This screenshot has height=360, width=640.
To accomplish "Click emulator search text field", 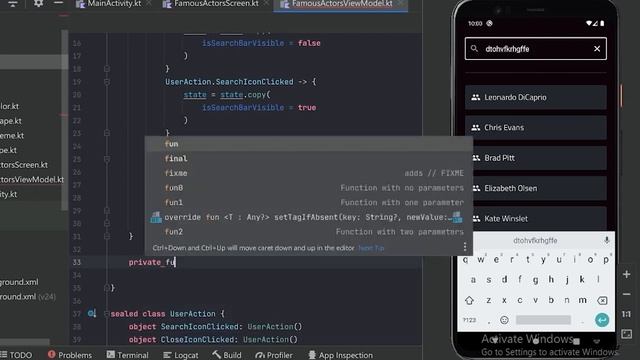I will tap(536, 49).
